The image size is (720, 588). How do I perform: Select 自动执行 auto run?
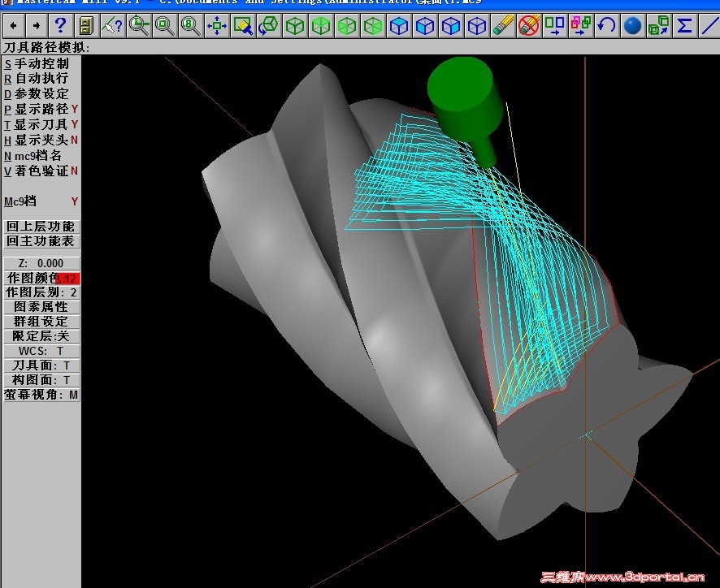pyautogui.click(x=37, y=79)
